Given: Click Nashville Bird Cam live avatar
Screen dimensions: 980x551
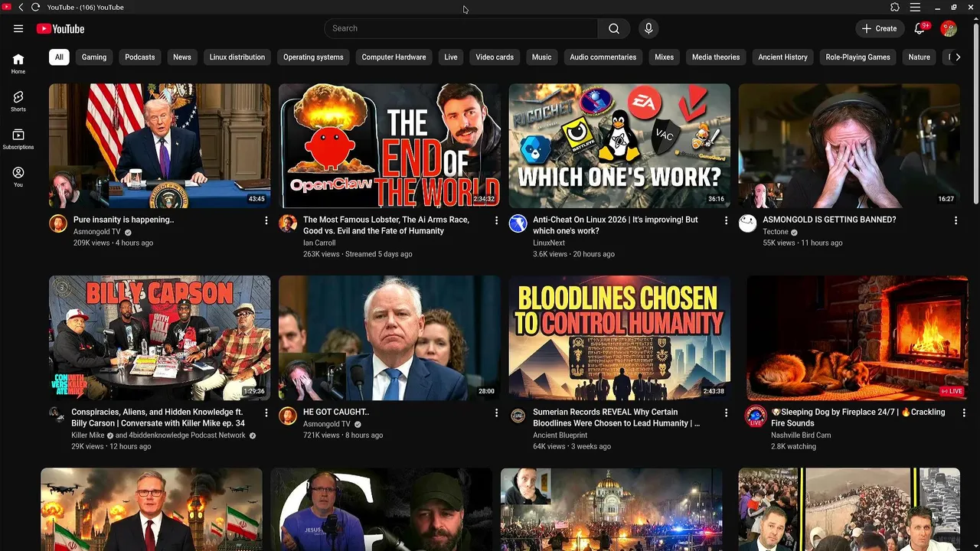Looking at the screenshot, I should (x=756, y=416).
